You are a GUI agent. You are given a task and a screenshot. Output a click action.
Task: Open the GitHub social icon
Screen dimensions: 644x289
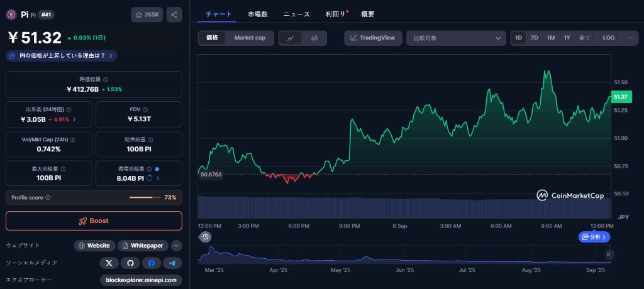[130, 263]
